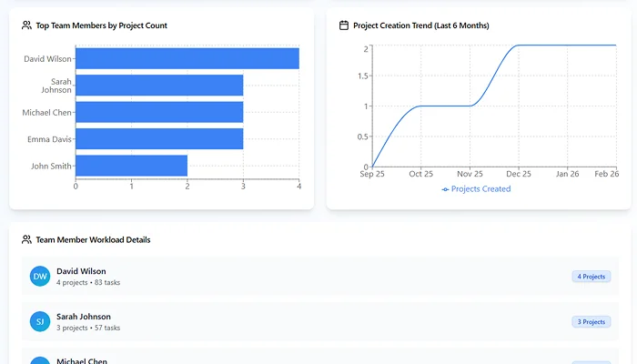Click the 4 Projects badge for David Wilson

[591, 277]
